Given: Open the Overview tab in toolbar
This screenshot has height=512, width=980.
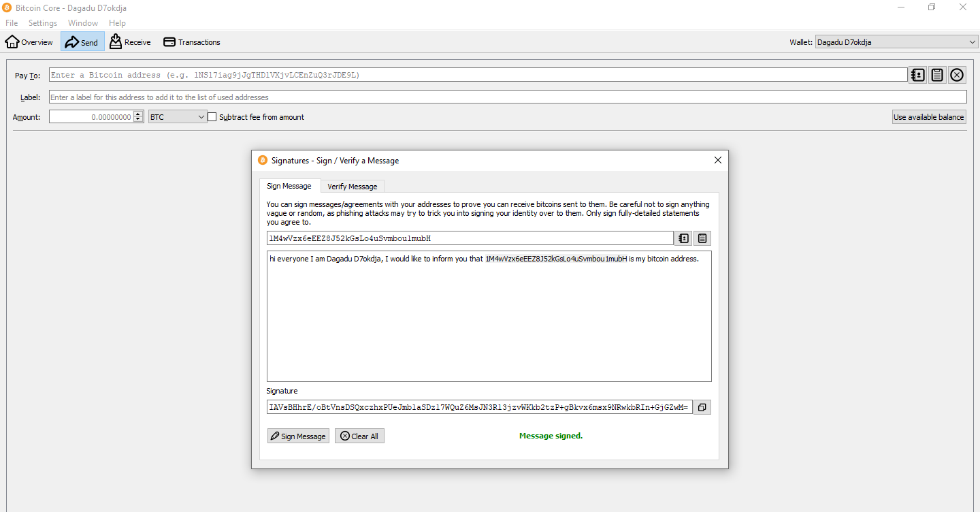Looking at the screenshot, I should [29, 42].
